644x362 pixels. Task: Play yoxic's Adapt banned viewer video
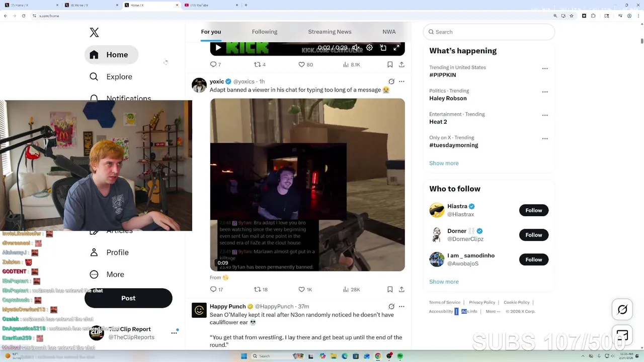pyautogui.click(x=307, y=185)
